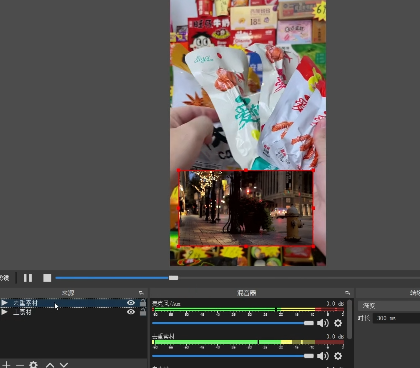Open the transition type dropdown
Screen dimensions: 420x368
coord(389,306)
